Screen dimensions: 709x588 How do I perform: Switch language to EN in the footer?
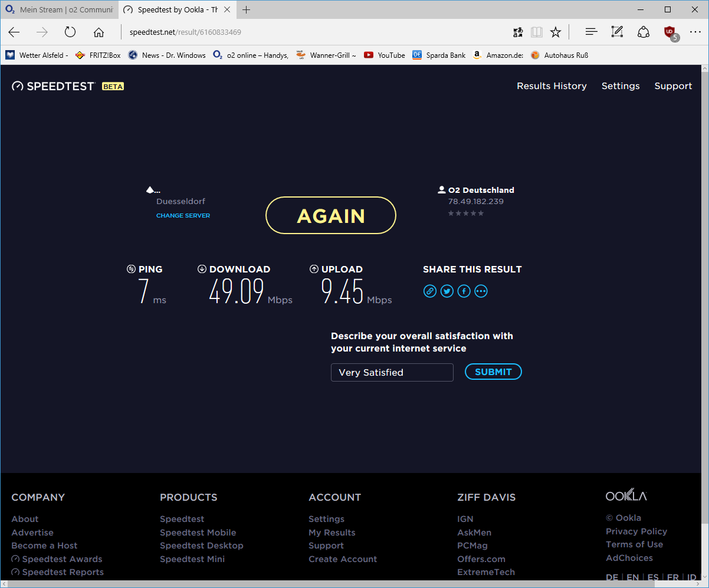[633, 578]
